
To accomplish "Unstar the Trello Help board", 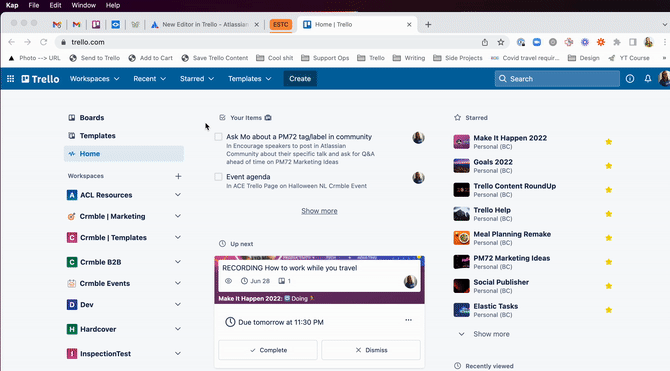I will pos(608,214).
